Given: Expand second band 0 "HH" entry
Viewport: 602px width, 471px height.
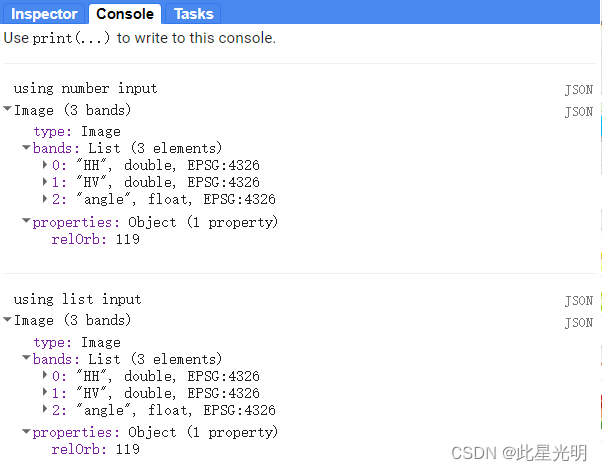Looking at the screenshot, I should [x=45, y=376].
